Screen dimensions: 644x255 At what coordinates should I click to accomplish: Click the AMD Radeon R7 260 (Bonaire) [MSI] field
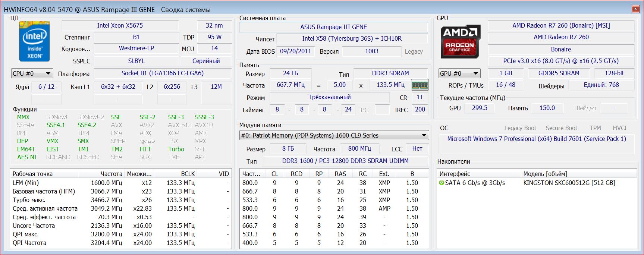561,25
